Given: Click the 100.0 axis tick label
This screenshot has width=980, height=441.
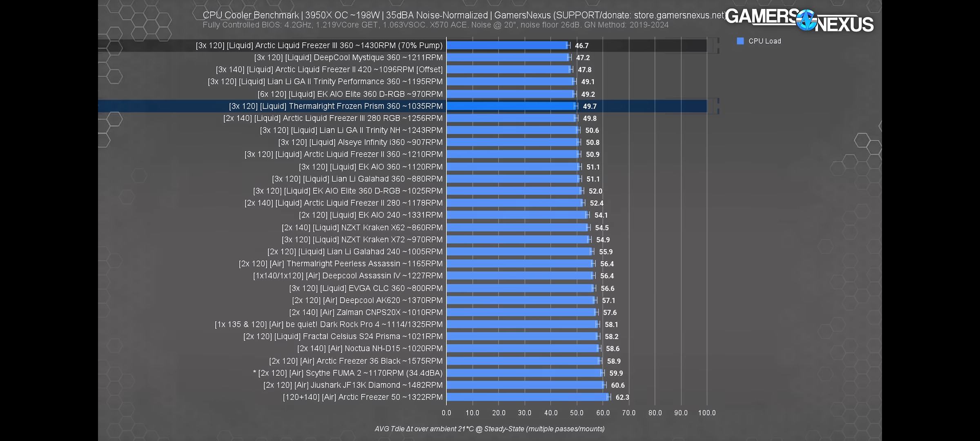Looking at the screenshot, I should 707,413.
